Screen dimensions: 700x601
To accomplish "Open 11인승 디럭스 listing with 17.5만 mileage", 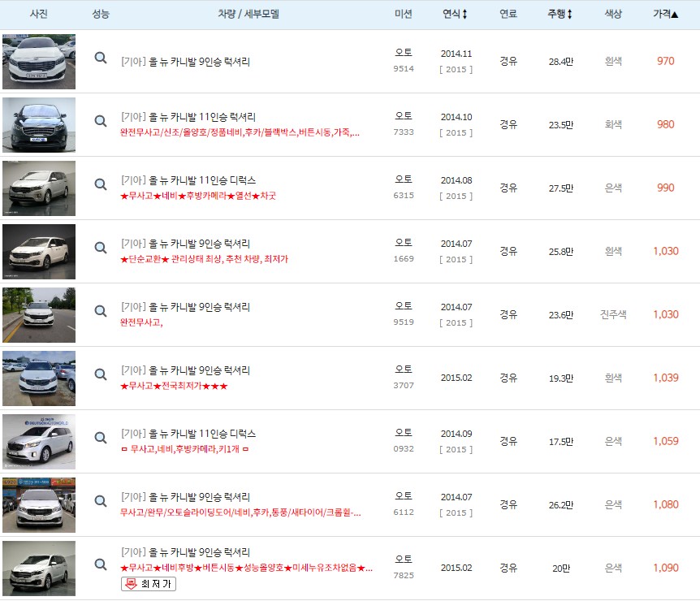I will [x=188, y=434].
